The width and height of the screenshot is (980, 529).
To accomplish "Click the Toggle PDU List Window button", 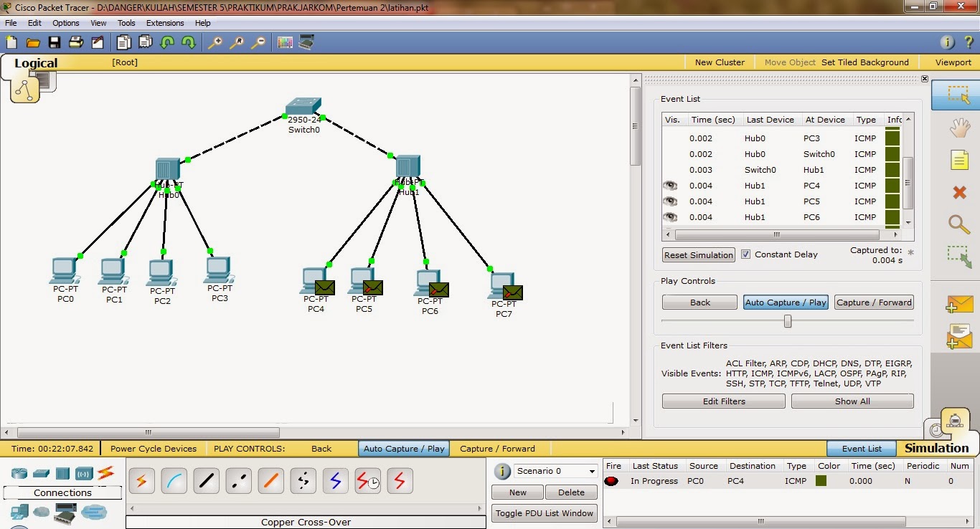I will pos(545,513).
